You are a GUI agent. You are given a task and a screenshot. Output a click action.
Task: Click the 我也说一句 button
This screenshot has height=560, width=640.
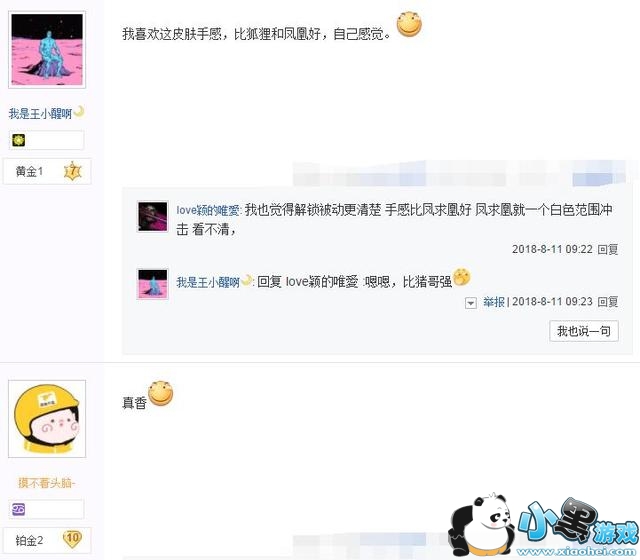pos(584,331)
